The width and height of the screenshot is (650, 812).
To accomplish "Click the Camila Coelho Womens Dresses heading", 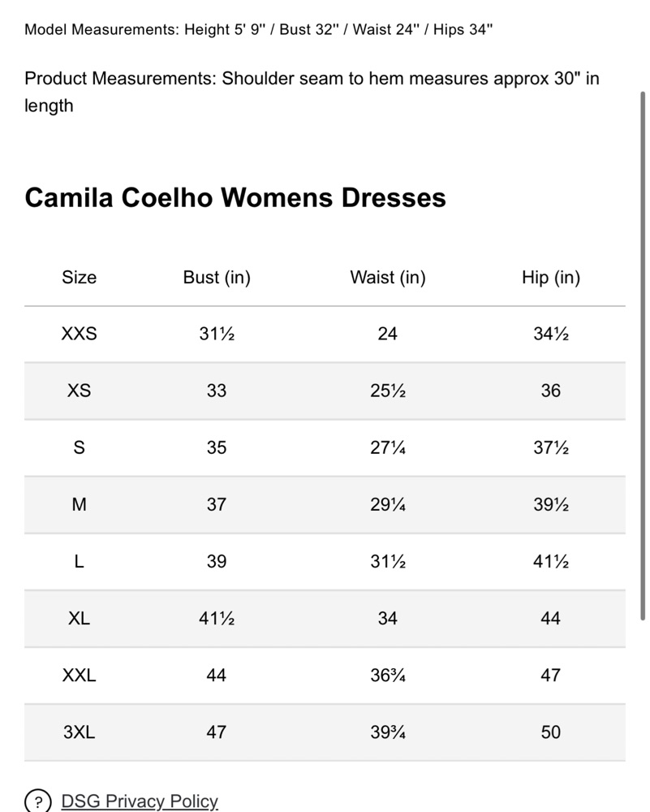I will [x=235, y=198].
